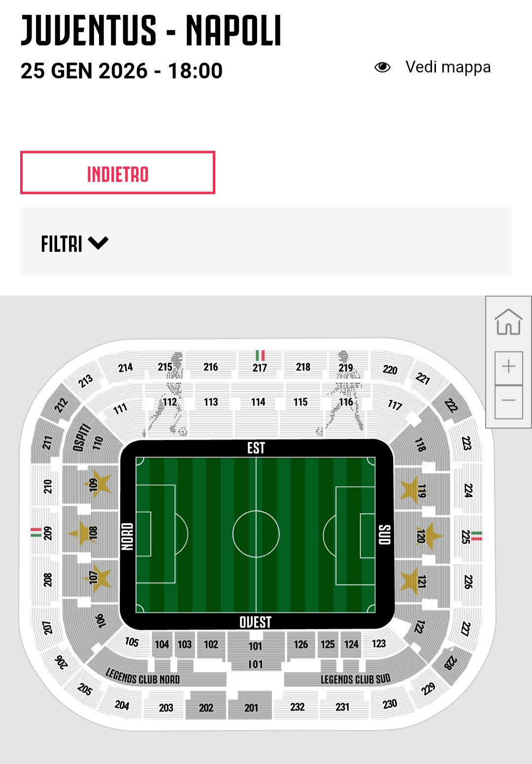
Task: Select sector 126 on the stadium map
Action: [300, 644]
